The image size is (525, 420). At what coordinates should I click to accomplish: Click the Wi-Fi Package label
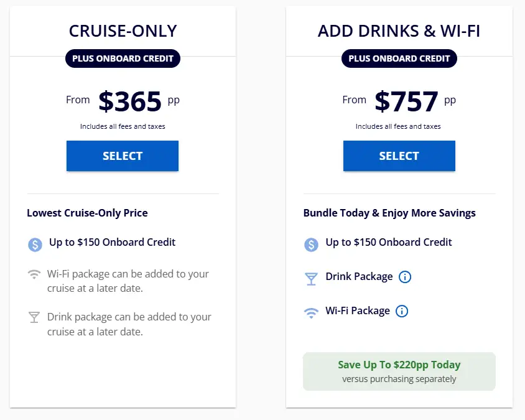click(x=358, y=310)
